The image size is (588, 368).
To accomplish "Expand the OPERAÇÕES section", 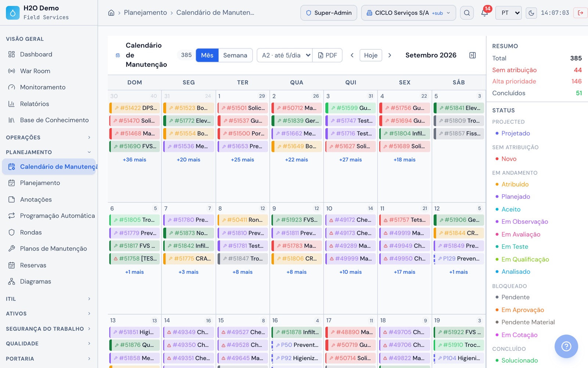I will (49, 137).
